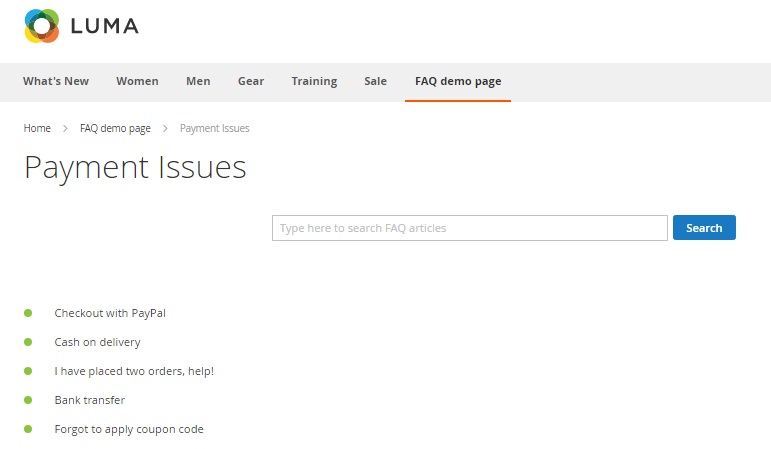Open Forgot to apply coupon code article
The image size is (771, 449).
[x=129, y=429]
